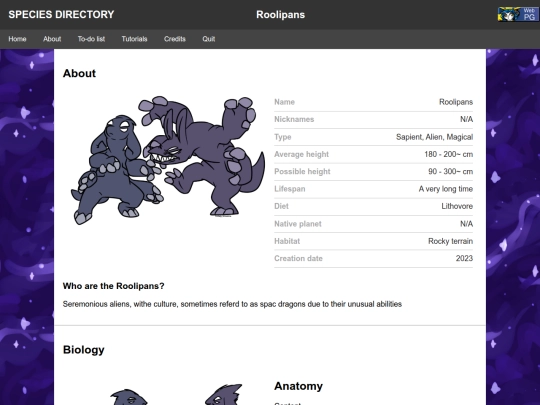Click the 'Seremonious aliens' description paragraph
The image size is (540, 405).
232,304
